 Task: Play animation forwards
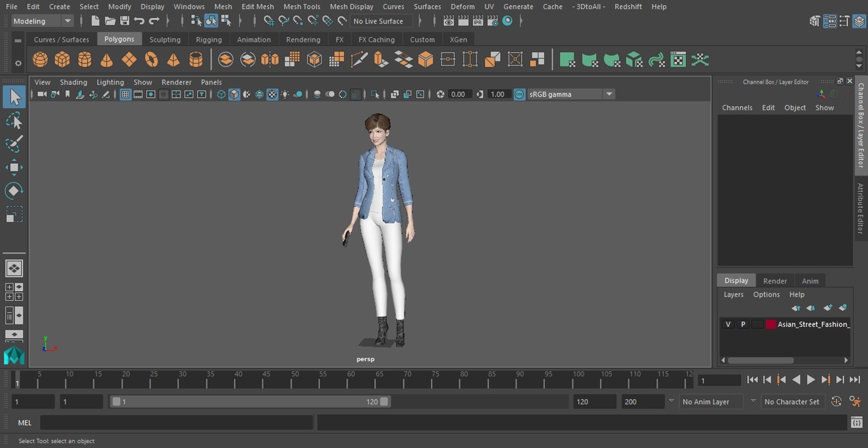click(811, 380)
